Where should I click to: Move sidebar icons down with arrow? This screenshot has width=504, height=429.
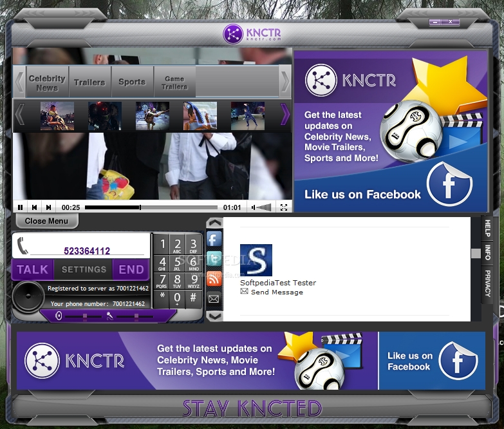coord(215,316)
